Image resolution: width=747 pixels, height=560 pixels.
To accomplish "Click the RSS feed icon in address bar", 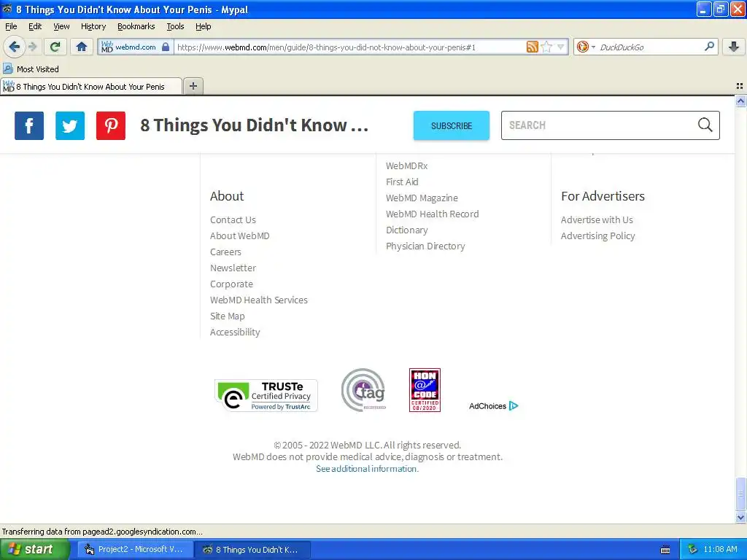I will coord(532,47).
